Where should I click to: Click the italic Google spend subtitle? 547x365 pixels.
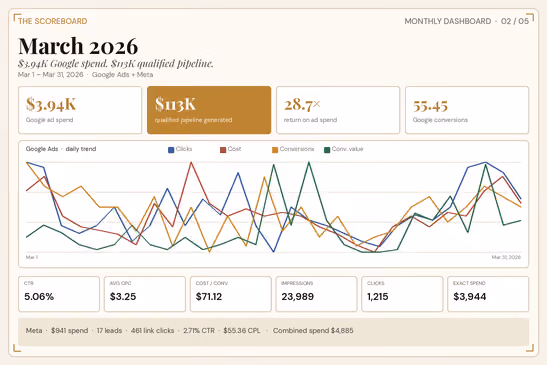point(116,64)
